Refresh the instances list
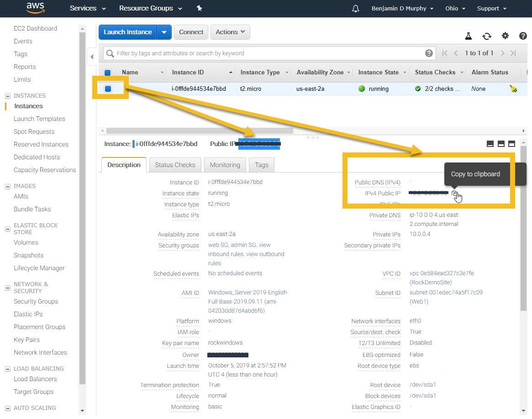532x419 pixels. [x=487, y=36]
